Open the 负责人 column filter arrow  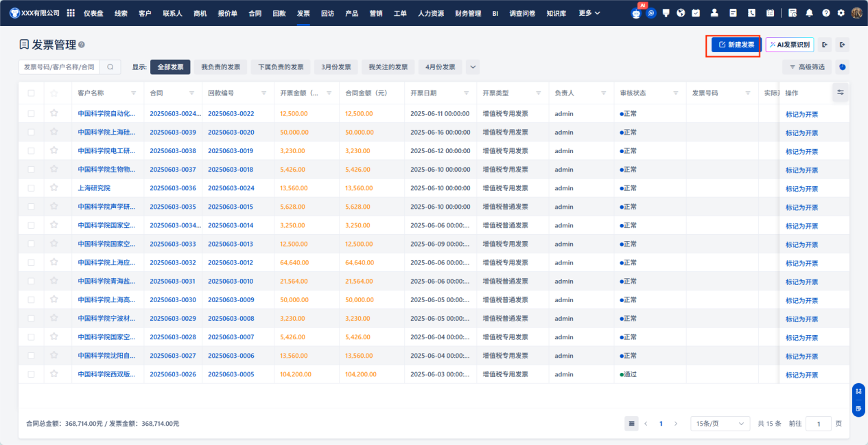coord(604,93)
